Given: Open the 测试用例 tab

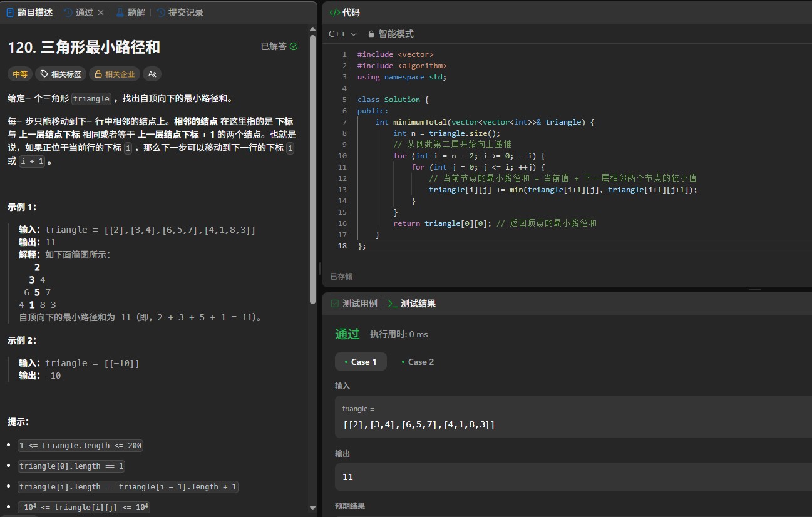Looking at the screenshot, I should tap(354, 304).
